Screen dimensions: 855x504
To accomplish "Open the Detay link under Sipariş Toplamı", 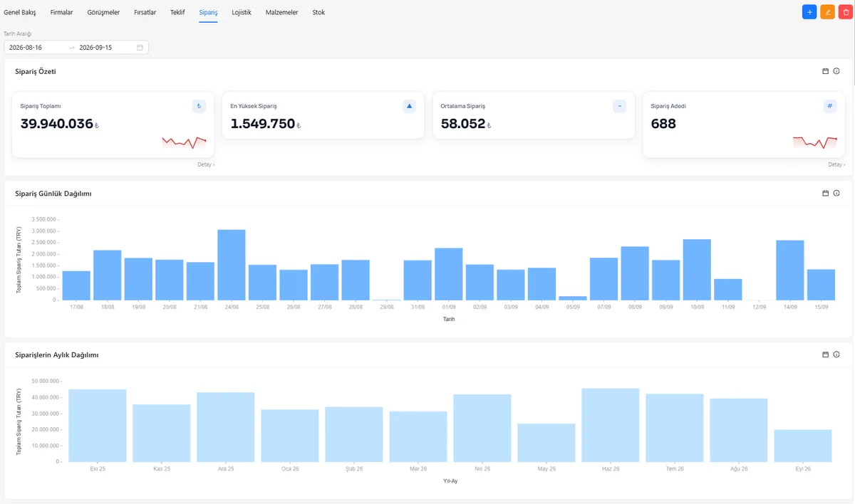I will point(206,164).
